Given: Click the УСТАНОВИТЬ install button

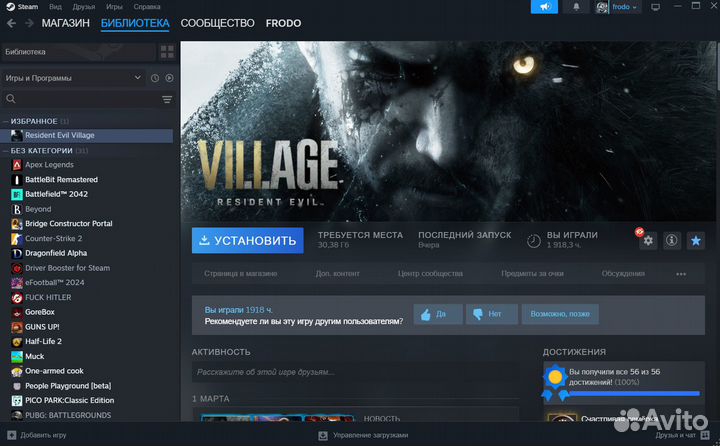Looking at the screenshot, I should coord(248,240).
